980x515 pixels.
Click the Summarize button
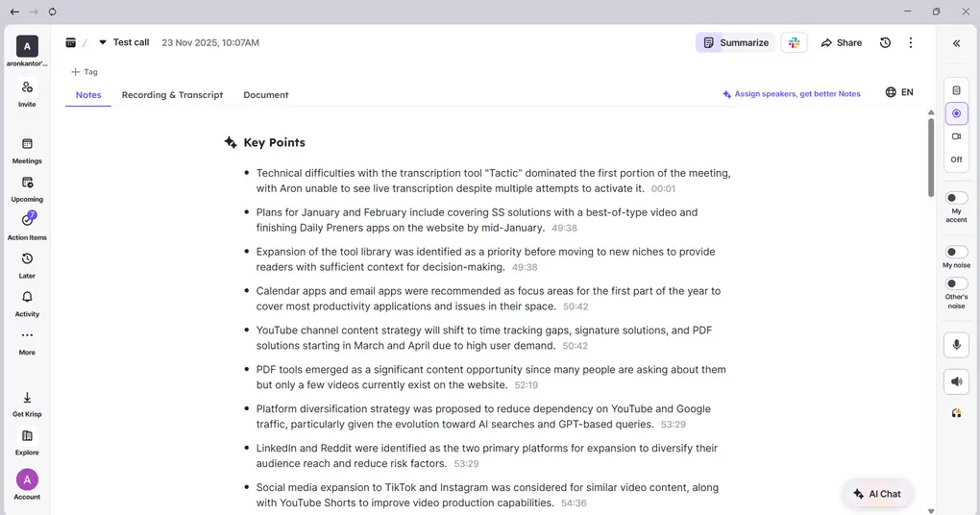click(735, 42)
